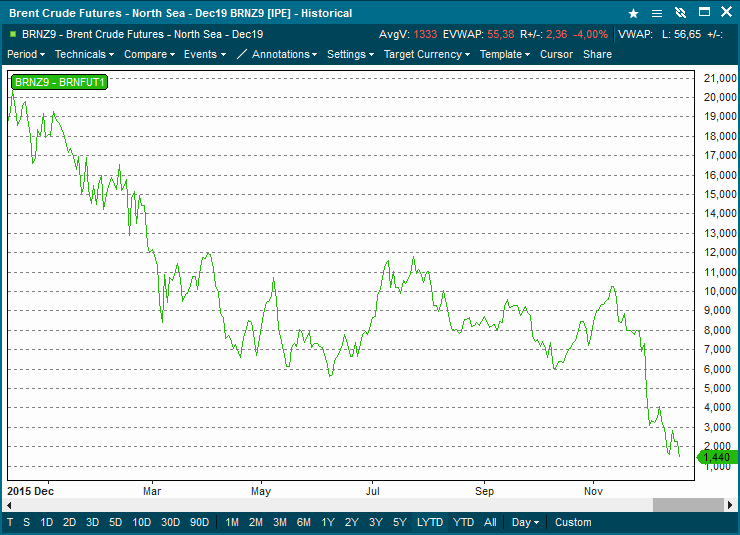Click the AvgV value 1333
This screenshot has height=535, width=740.
425,34
